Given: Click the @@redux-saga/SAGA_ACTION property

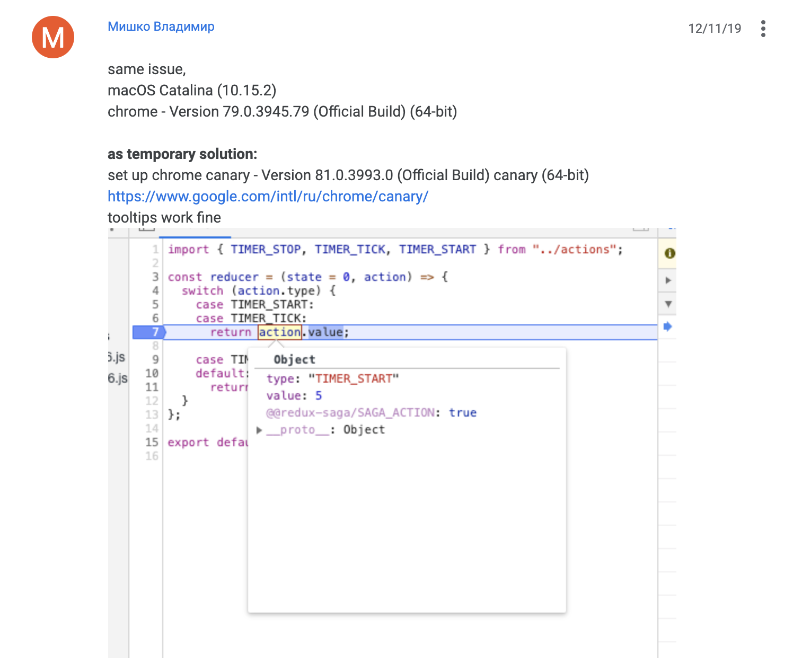Looking at the screenshot, I should [x=371, y=413].
